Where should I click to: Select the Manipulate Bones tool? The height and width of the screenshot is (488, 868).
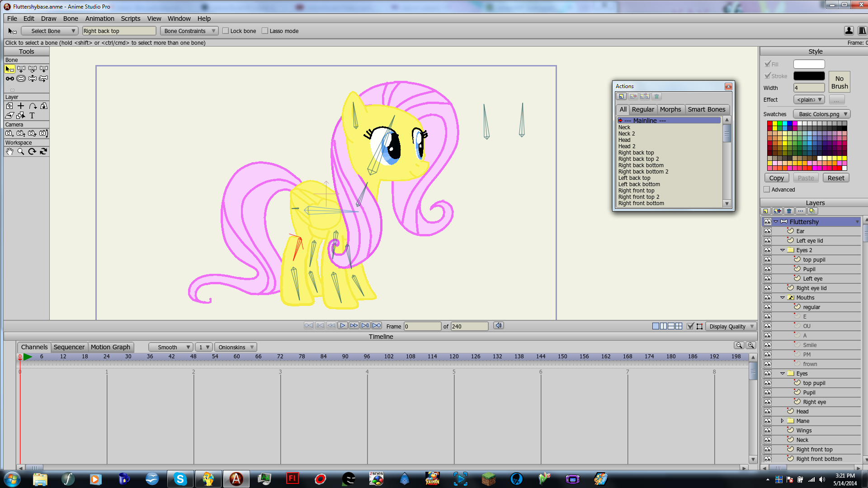pos(32,79)
